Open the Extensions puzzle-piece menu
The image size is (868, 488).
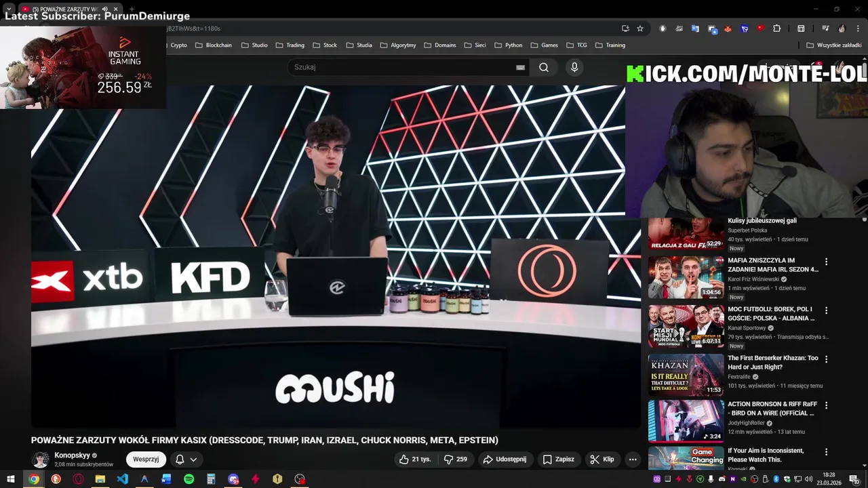pos(777,28)
